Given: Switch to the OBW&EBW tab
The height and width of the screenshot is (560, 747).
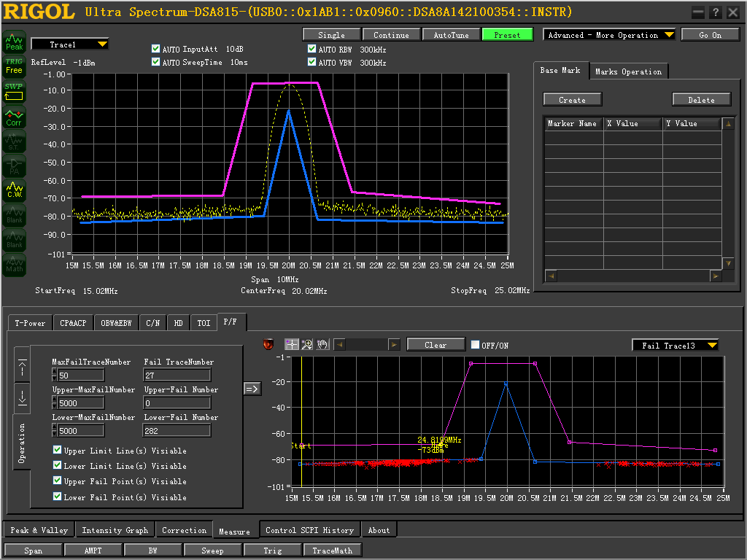Looking at the screenshot, I should (x=116, y=323).
